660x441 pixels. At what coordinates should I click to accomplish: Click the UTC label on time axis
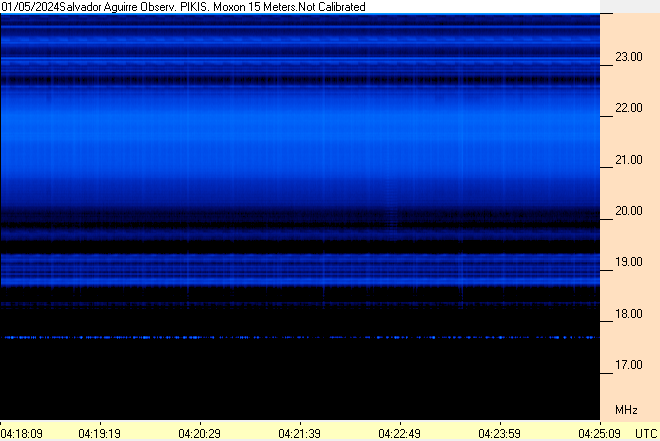click(646, 433)
